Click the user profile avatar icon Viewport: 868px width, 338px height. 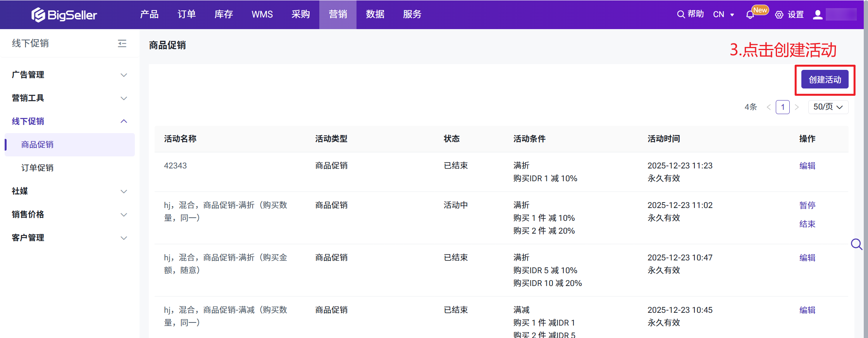pyautogui.click(x=818, y=15)
